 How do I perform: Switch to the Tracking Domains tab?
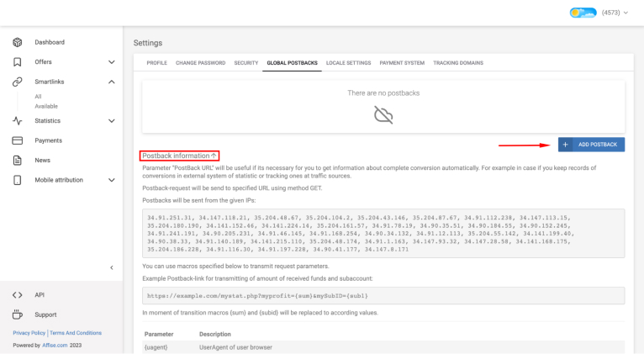[459, 63]
